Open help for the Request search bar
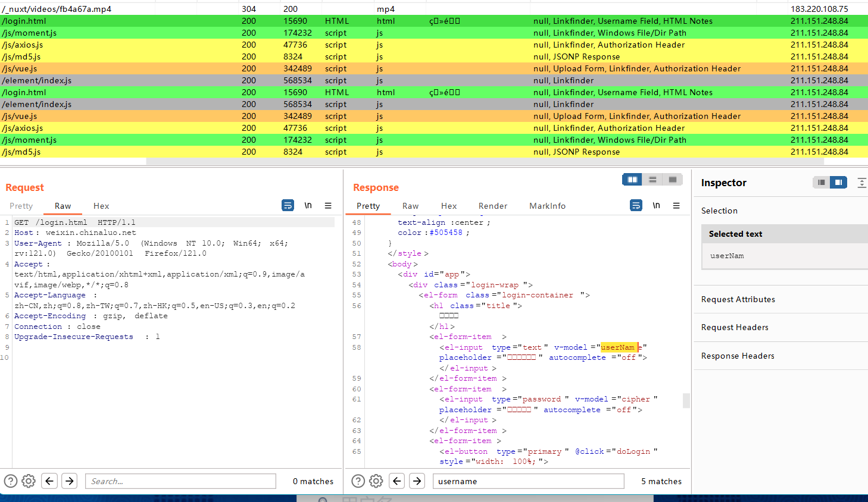This screenshot has width=868, height=502. (11, 481)
